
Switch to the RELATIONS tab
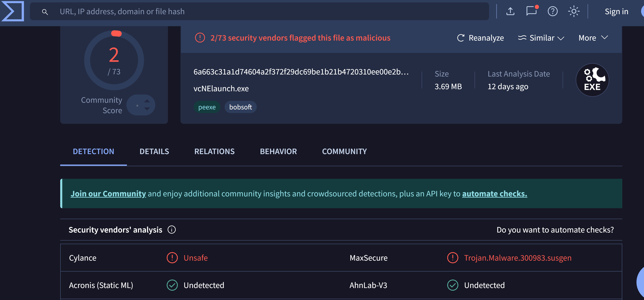[214, 151]
